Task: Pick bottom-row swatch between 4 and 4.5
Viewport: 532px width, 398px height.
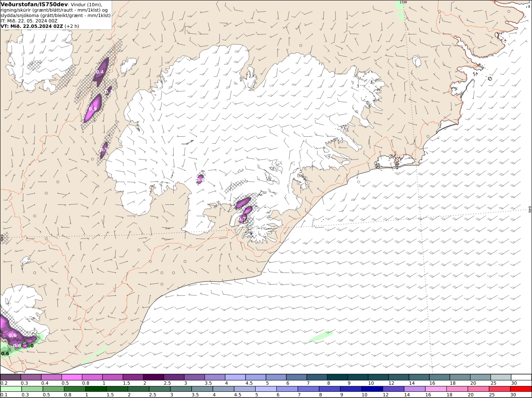Action: 224,389
